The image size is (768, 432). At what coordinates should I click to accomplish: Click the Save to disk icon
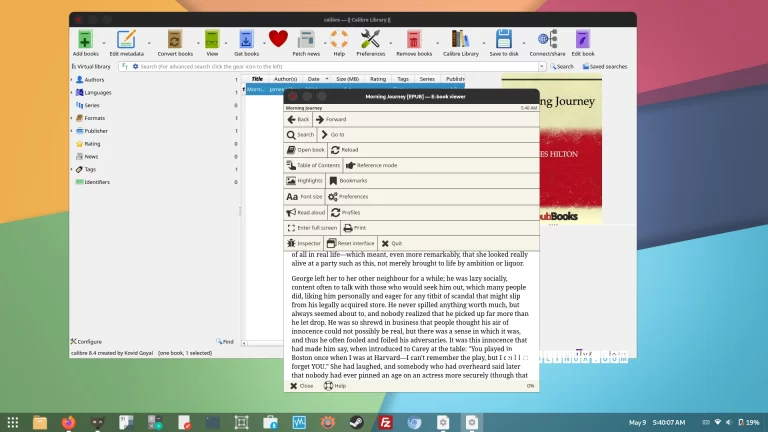point(504,40)
